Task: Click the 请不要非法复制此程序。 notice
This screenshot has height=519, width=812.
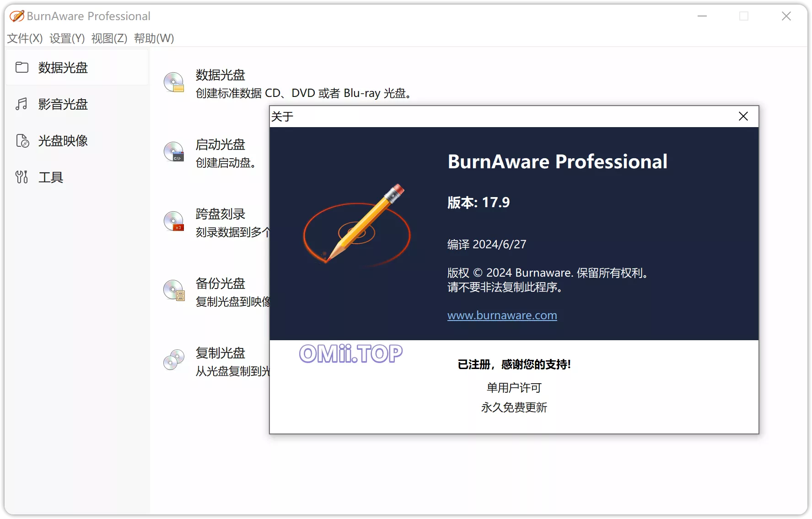Action: tap(505, 287)
